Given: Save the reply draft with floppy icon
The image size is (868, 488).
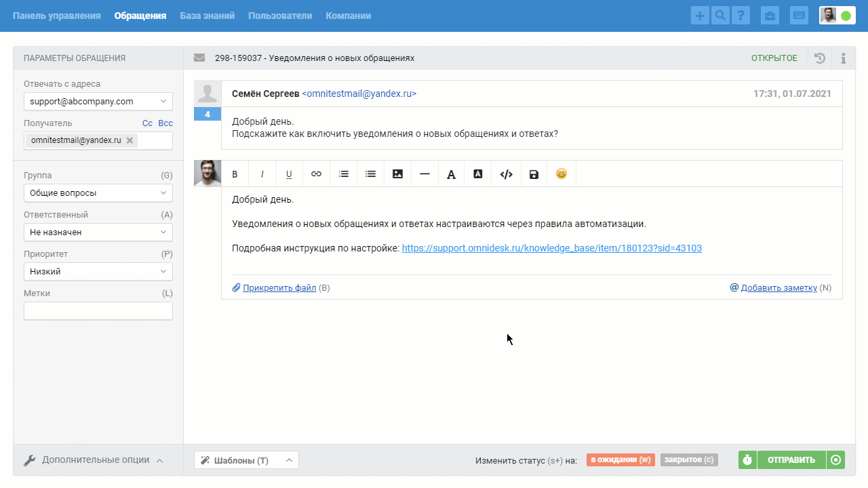Looking at the screenshot, I should click(x=534, y=174).
